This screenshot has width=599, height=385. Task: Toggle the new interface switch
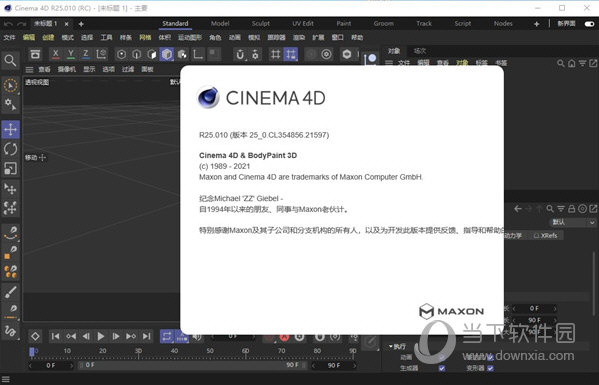pos(589,24)
